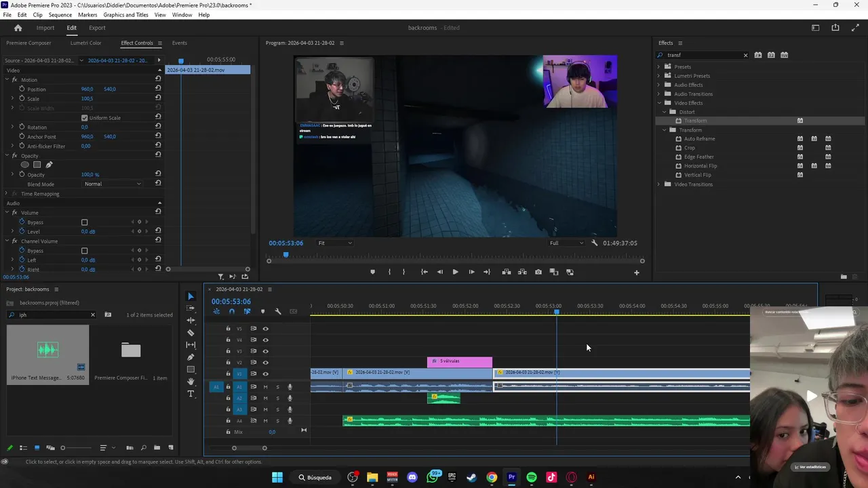Image resolution: width=868 pixels, height=488 pixels.
Task: Toggle Channel Volume Bypass checkbox
Action: pos(84,251)
